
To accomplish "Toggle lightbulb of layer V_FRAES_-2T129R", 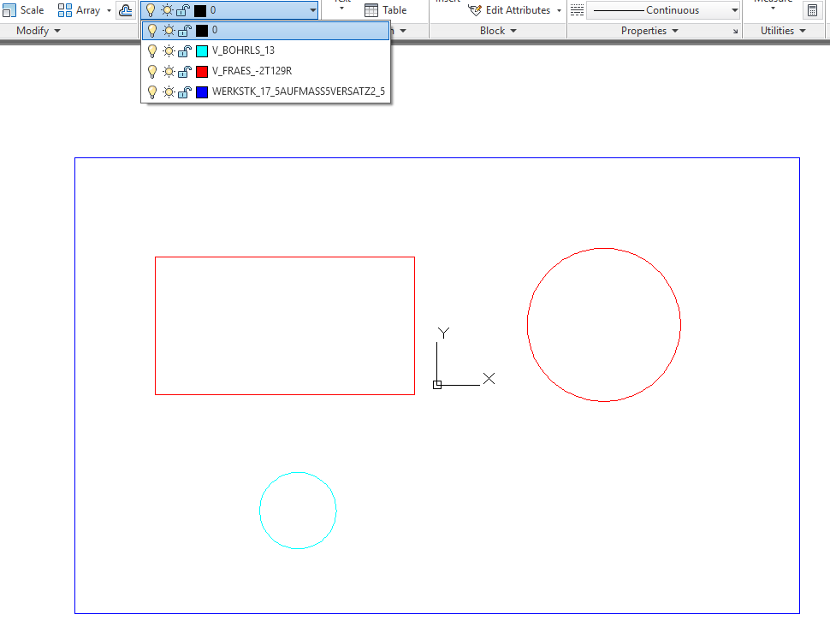I will (152, 71).
